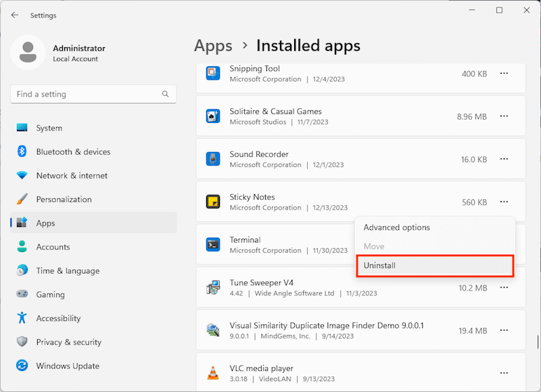541x392 pixels.
Task: Open Gaming controller icon
Action: [x=22, y=294]
